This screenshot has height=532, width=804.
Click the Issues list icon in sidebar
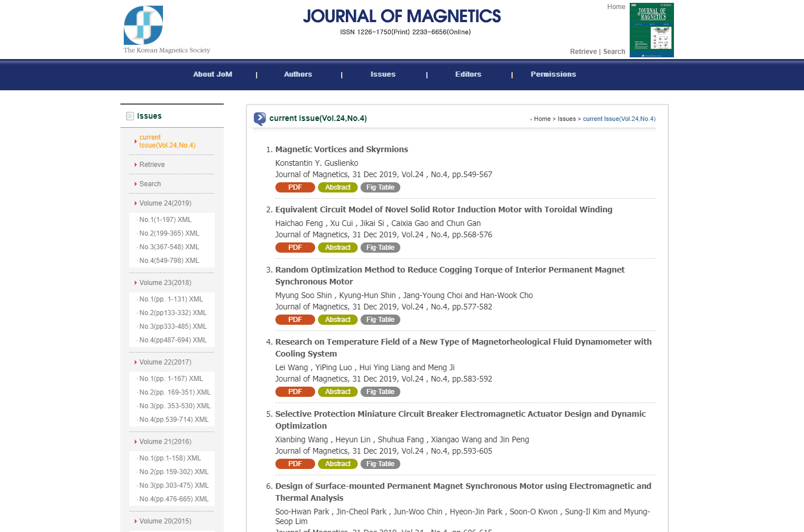point(130,116)
